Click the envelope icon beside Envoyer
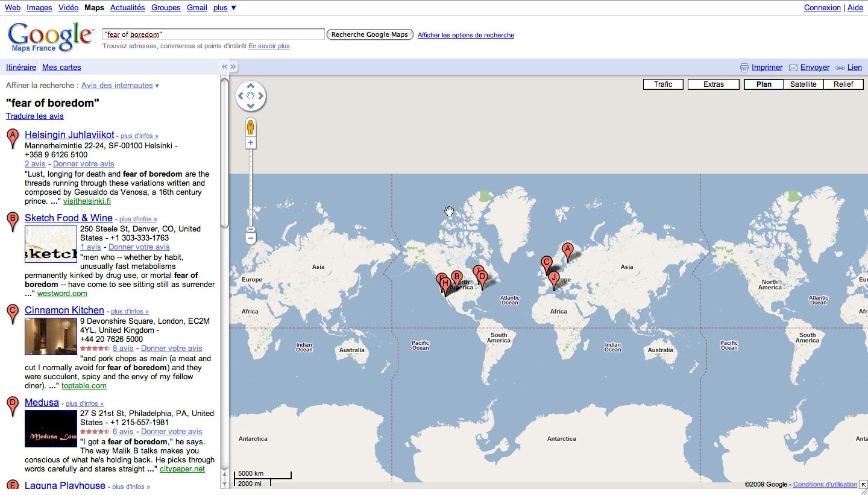 coord(793,68)
